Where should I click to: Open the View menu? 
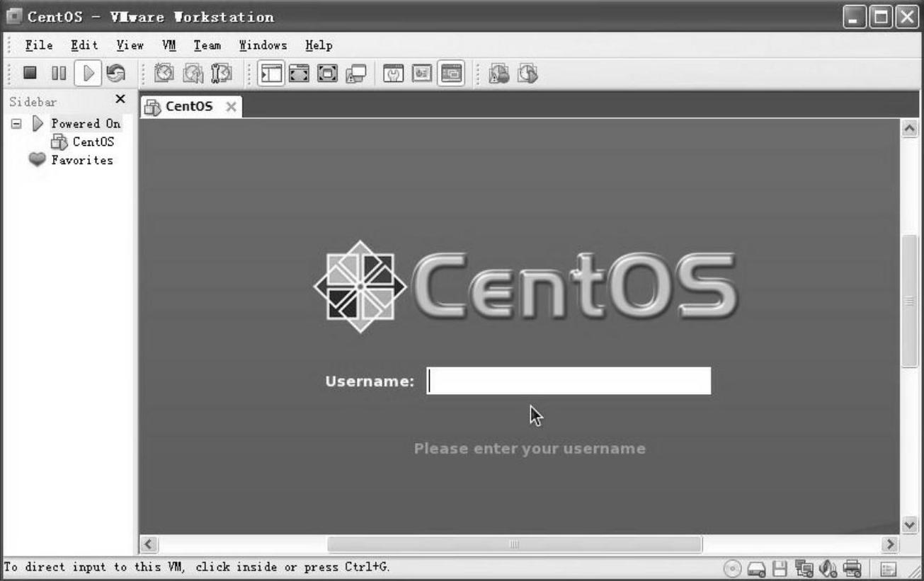(x=130, y=45)
